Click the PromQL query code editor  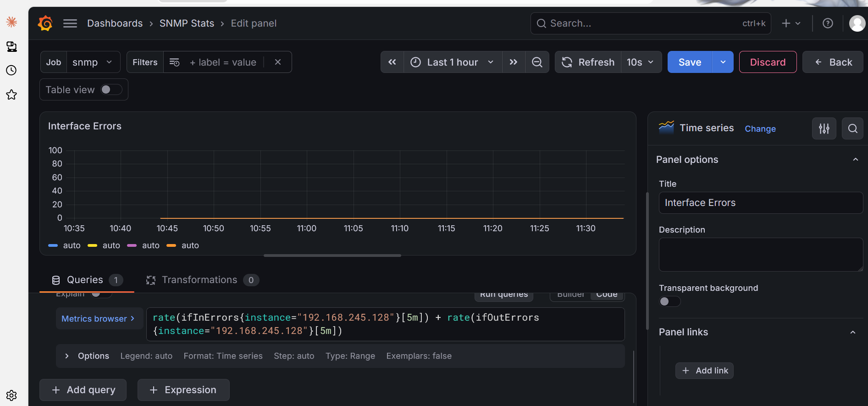pos(385,324)
